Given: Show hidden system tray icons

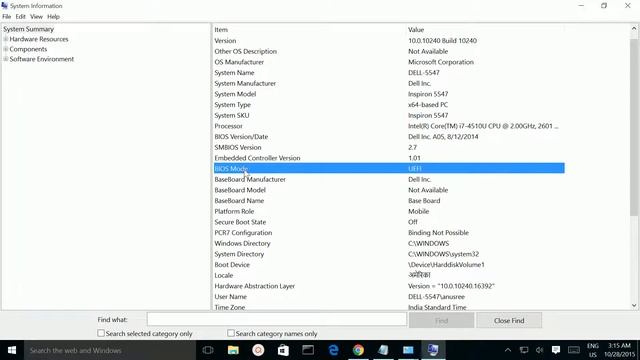Looking at the screenshot, I should (508, 350).
